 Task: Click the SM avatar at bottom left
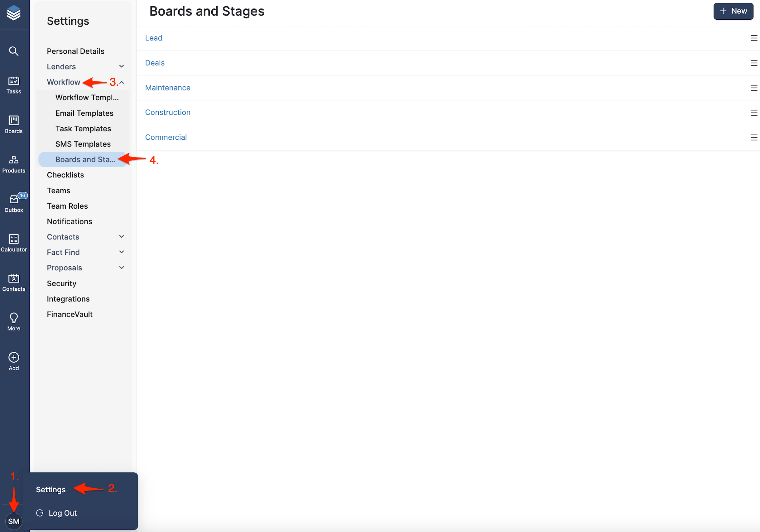coord(14,521)
